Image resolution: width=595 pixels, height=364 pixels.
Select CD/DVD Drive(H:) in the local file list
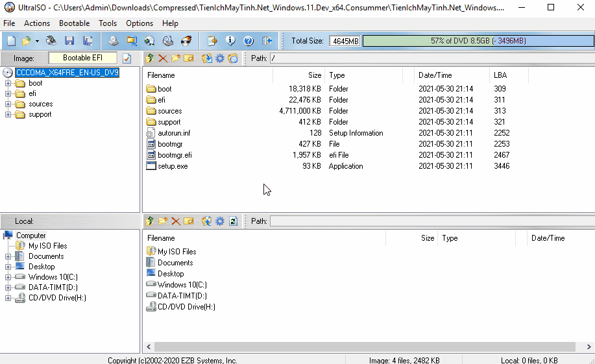(x=186, y=307)
